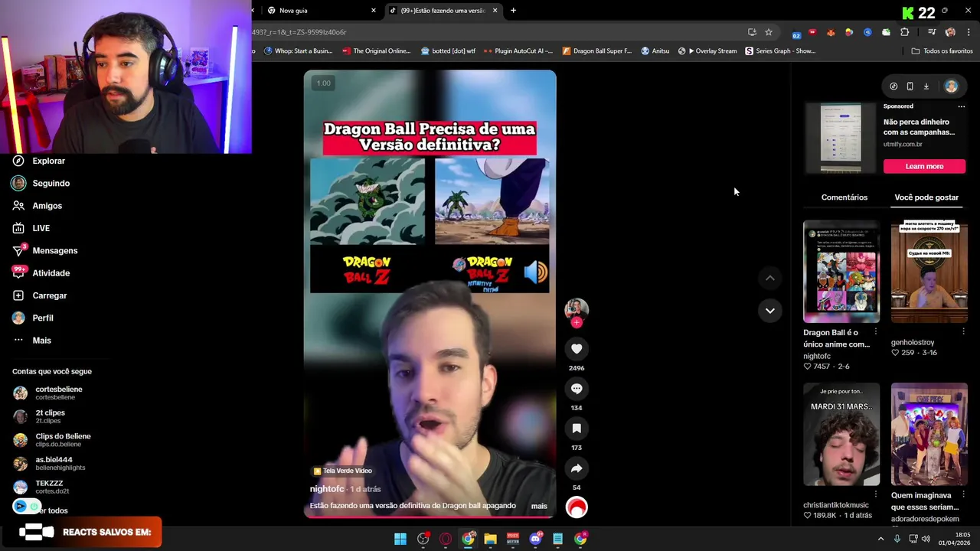Open Carregar upload option

[x=49, y=295]
